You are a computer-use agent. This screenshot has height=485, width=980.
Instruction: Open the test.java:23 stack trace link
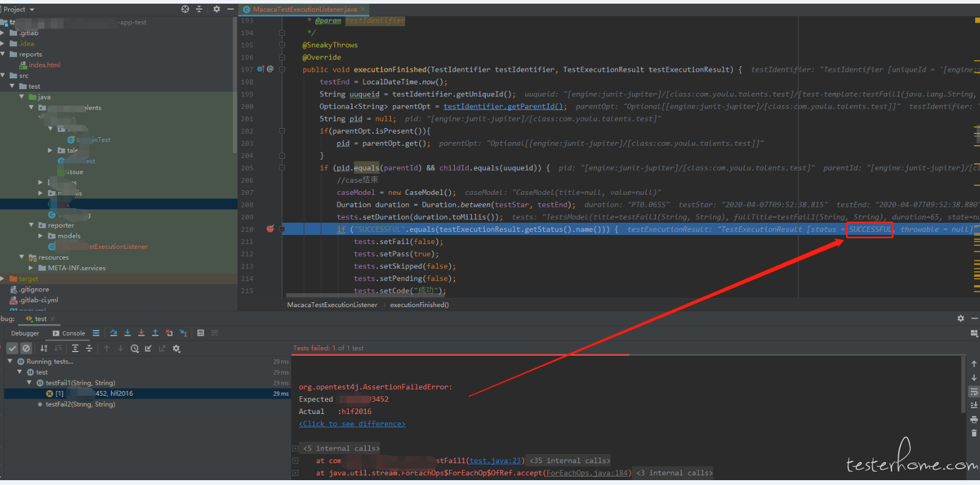pyautogui.click(x=495, y=461)
